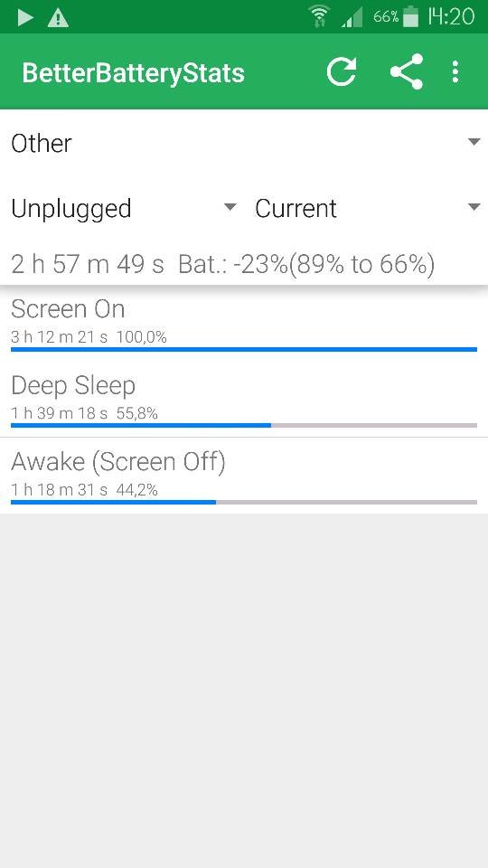Open the Screen On entry

(x=244, y=323)
